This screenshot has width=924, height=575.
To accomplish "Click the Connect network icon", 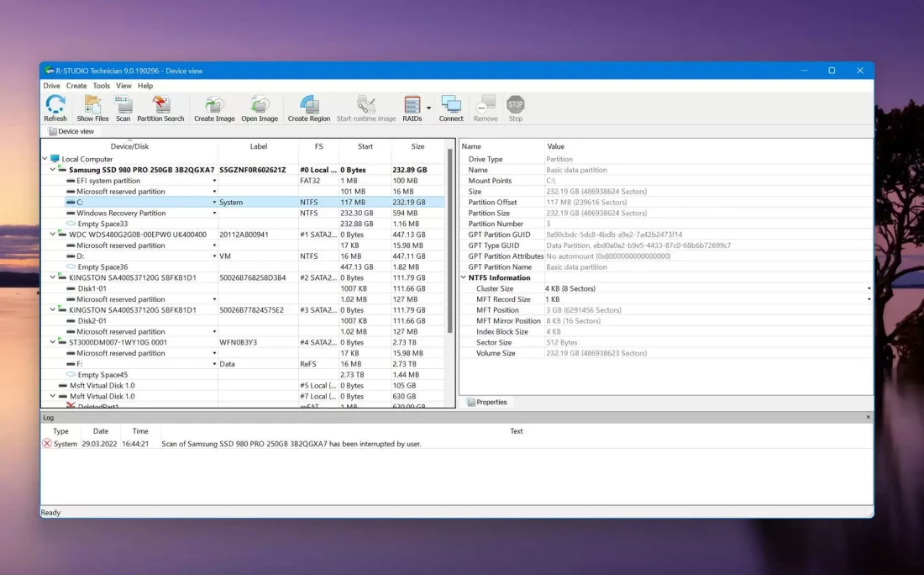I will click(451, 108).
